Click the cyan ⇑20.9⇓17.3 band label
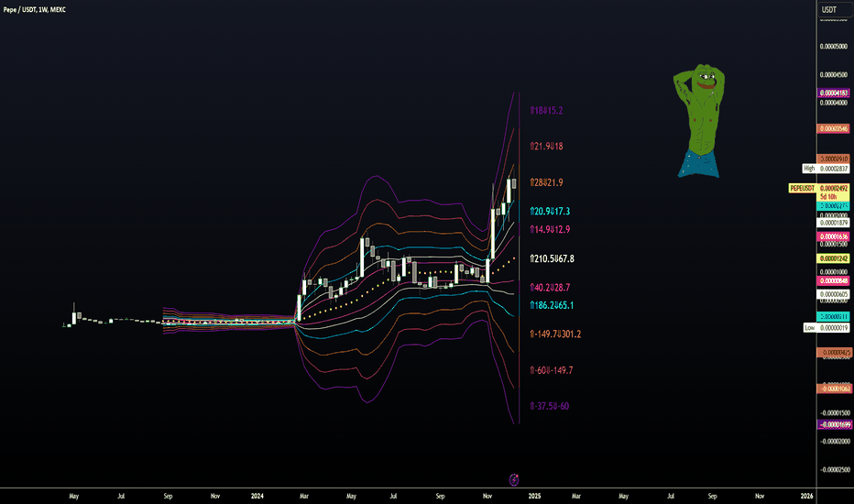The height and width of the screenshot is (504, 854). [550, 211]
